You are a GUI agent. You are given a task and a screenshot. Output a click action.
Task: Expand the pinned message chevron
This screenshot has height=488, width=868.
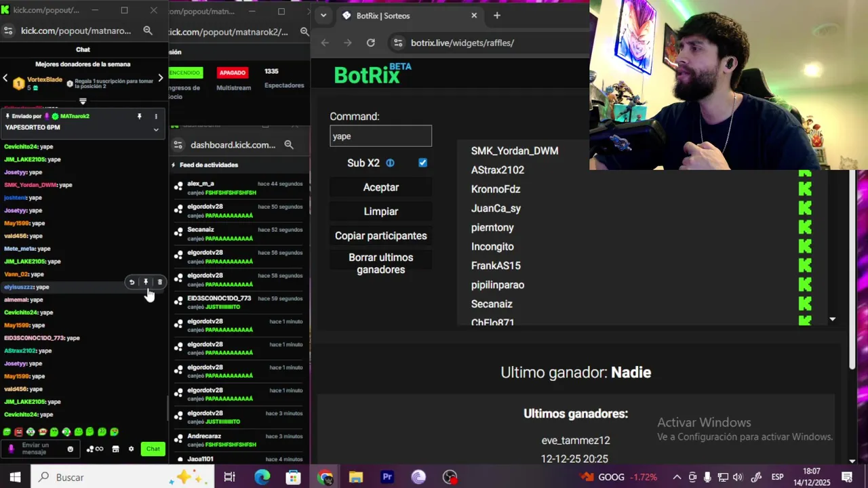156,129
